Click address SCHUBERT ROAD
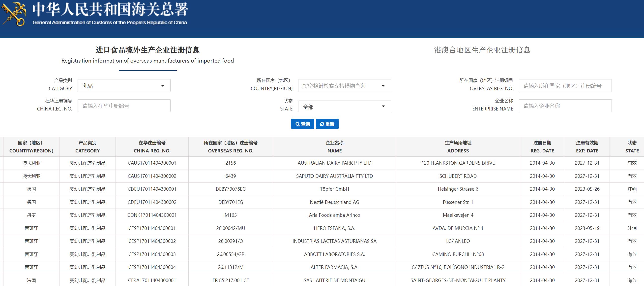Viewport: 644px width, 286px height. [458, 176]
